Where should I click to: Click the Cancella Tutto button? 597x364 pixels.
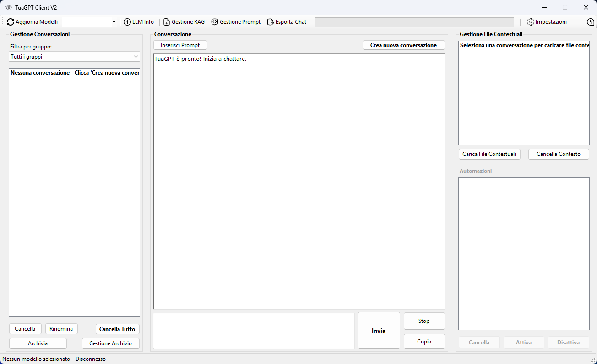117,329
